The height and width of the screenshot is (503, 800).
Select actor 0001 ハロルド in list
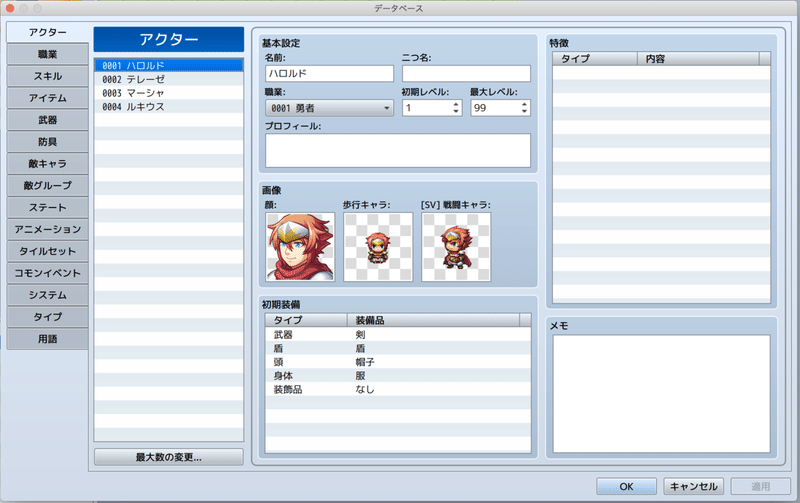pyautogui.click(x=168, y=65)
